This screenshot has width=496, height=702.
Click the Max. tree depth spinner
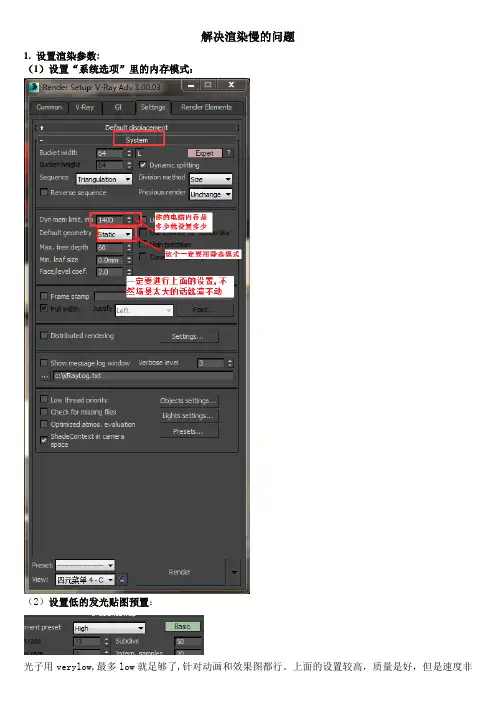129,247
